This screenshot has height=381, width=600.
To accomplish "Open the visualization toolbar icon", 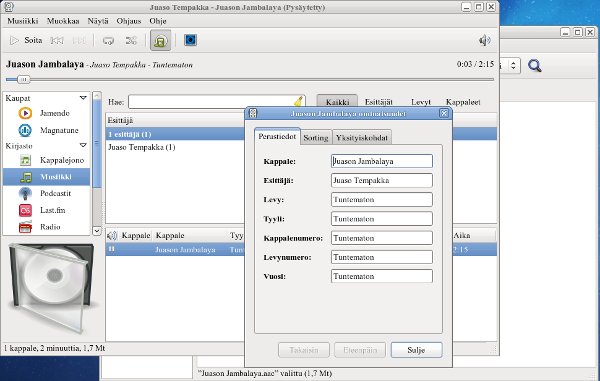I will 190,40.
